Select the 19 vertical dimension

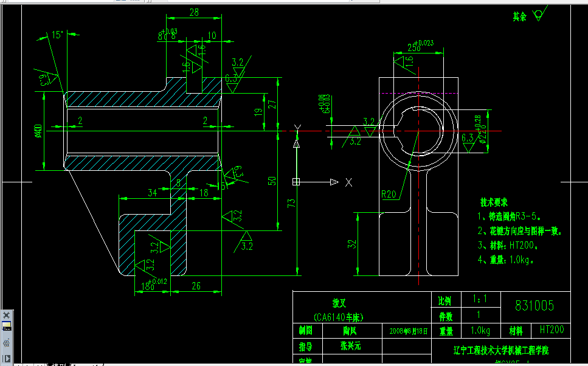[x=258, y=112]
